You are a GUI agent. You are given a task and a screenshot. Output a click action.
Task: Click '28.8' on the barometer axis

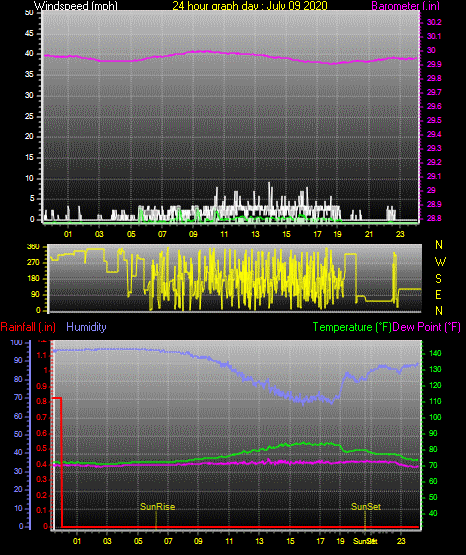[434, 218]
